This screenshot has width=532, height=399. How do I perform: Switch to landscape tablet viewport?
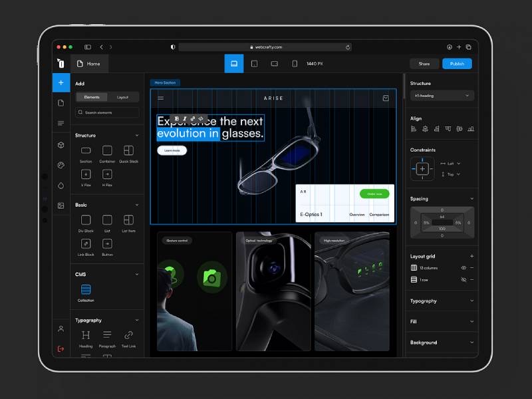[275, 63]
